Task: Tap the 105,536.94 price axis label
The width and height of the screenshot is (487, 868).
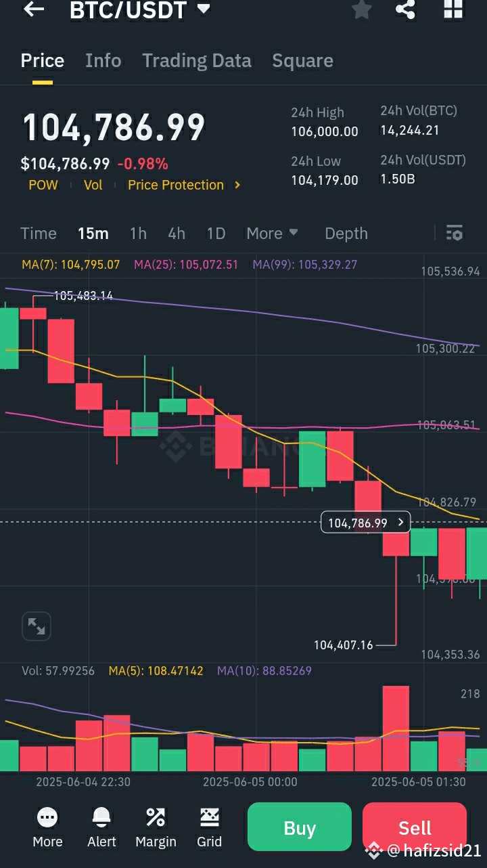Action: pyautogui.click(x=450, y=272)
